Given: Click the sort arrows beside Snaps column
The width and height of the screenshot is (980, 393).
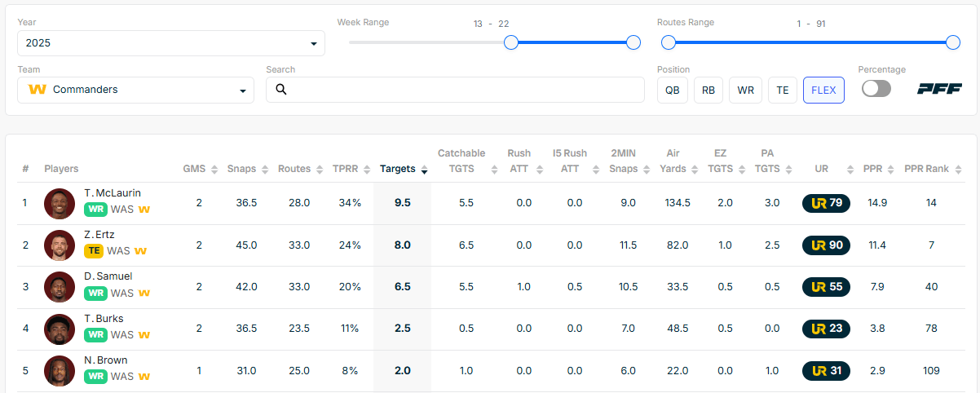Looking at the screenshot, I should point(263,170).
